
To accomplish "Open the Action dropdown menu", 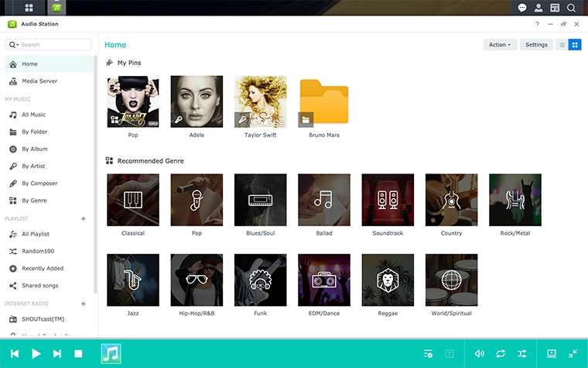I will [500, 45].
